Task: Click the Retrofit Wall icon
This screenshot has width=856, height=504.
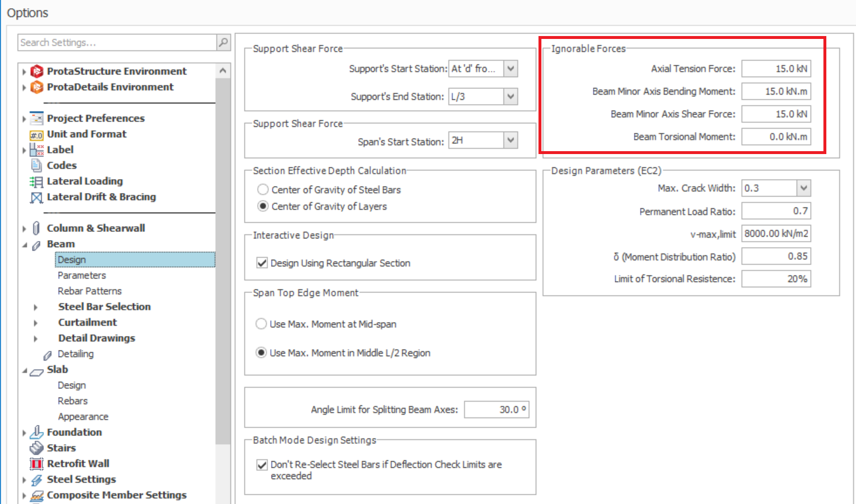Action: (37, 464)
